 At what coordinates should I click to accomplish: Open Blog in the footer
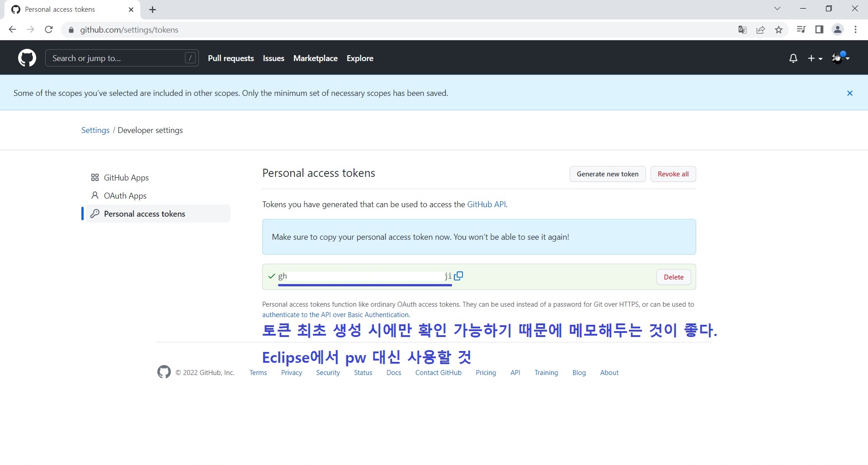point(579,373)
